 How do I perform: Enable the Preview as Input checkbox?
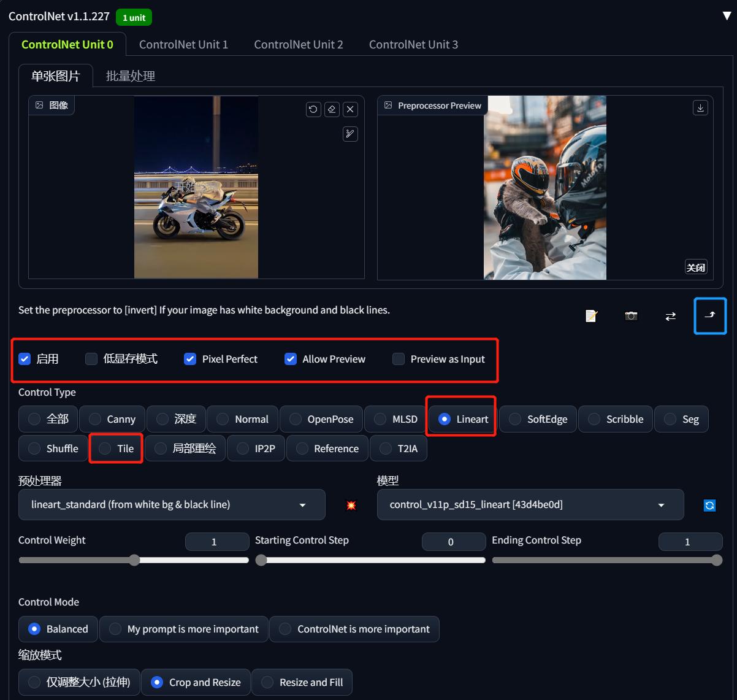(x=399, y=359)
